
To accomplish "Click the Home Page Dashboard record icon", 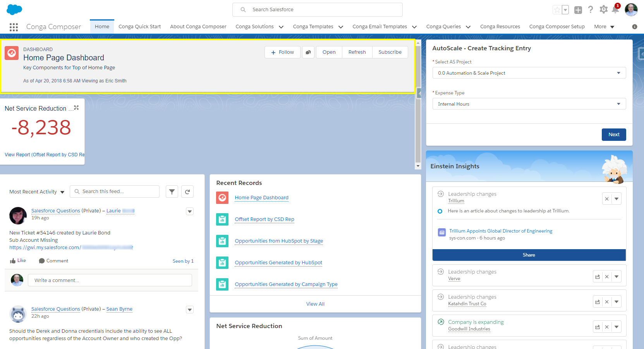I will (222, 198).
